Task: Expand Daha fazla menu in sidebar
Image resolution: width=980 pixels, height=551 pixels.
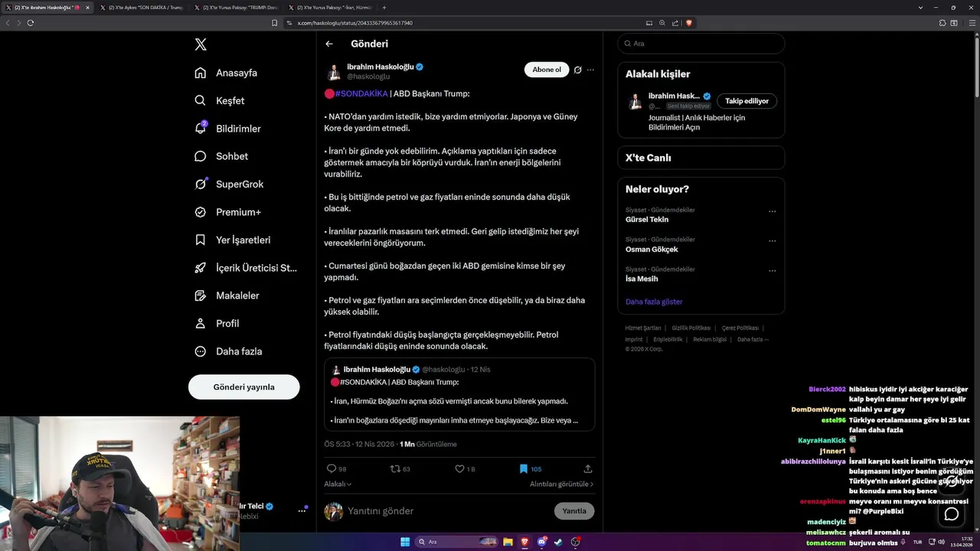Action: click(228, 351)
